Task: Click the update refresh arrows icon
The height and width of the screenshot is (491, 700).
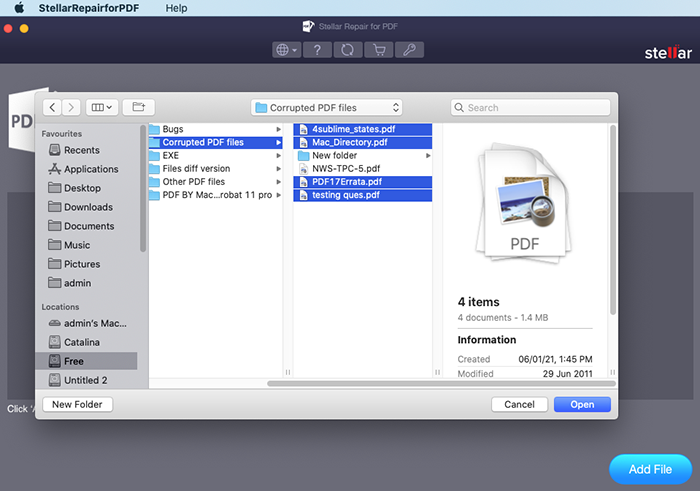Action: click(347, 49)
